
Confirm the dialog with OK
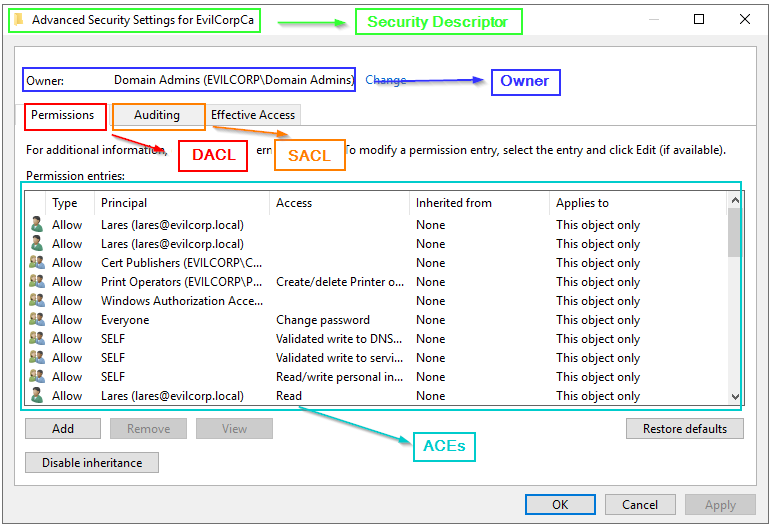pyautogui.click(x=560, y=505)
